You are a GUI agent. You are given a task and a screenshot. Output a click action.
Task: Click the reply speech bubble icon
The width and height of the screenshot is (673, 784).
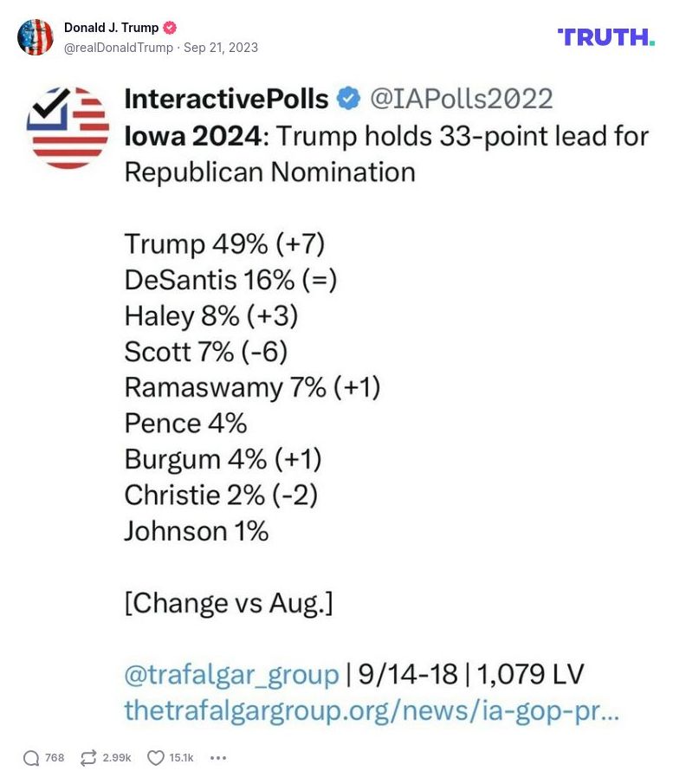pyautogui.click(x=31, y=758)
